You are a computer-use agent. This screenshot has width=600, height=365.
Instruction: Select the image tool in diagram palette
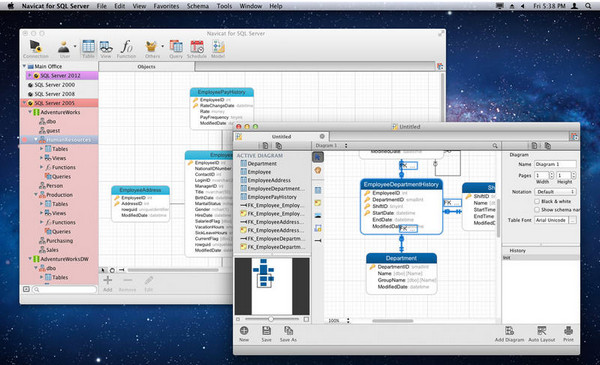pyautogui.click(x=318, y=215)
